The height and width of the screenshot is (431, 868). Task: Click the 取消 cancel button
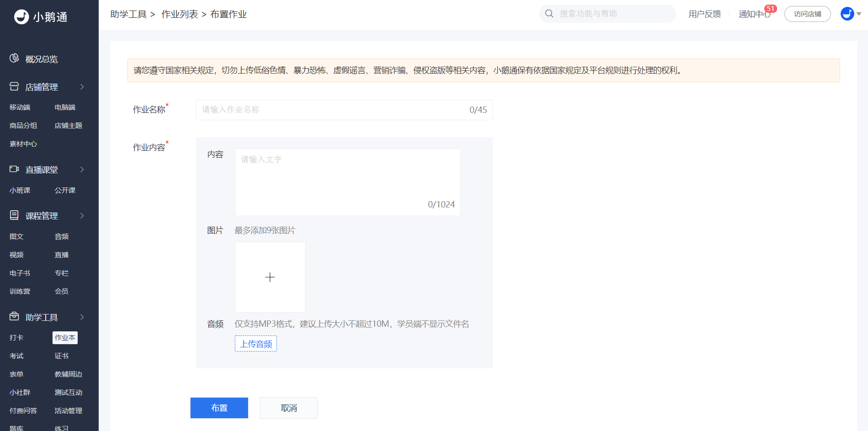click(x=289, y=408)
